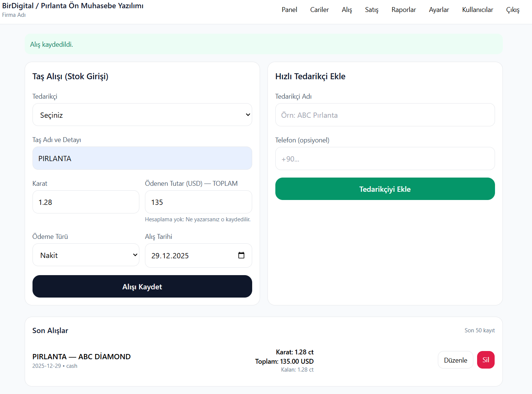
Task: Select the Ödenen Tutar (USD) field
Action: coord(198,202)
